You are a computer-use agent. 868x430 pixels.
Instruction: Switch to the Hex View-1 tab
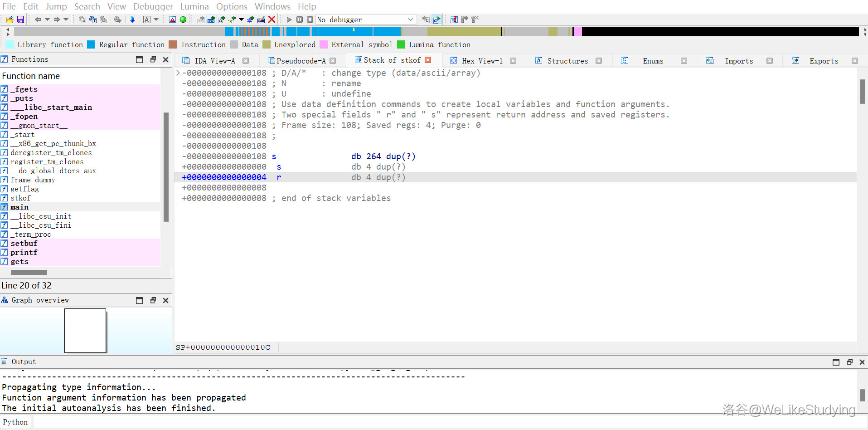pyautogui.click(x=482, y=61)
